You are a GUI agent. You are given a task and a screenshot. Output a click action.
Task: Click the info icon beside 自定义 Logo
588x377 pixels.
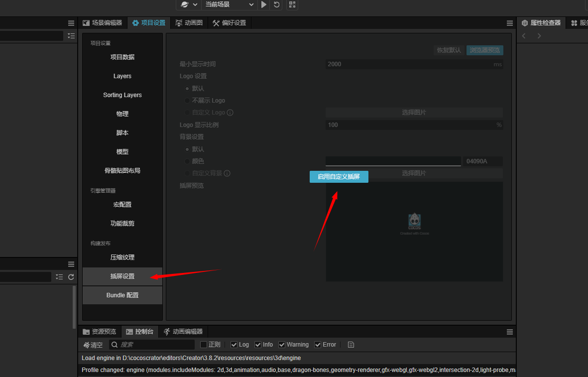point(230,113)
